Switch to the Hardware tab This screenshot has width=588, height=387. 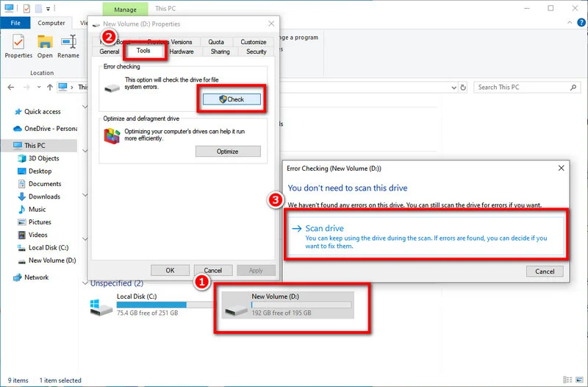pyautogui.click(x=182, y=52)
